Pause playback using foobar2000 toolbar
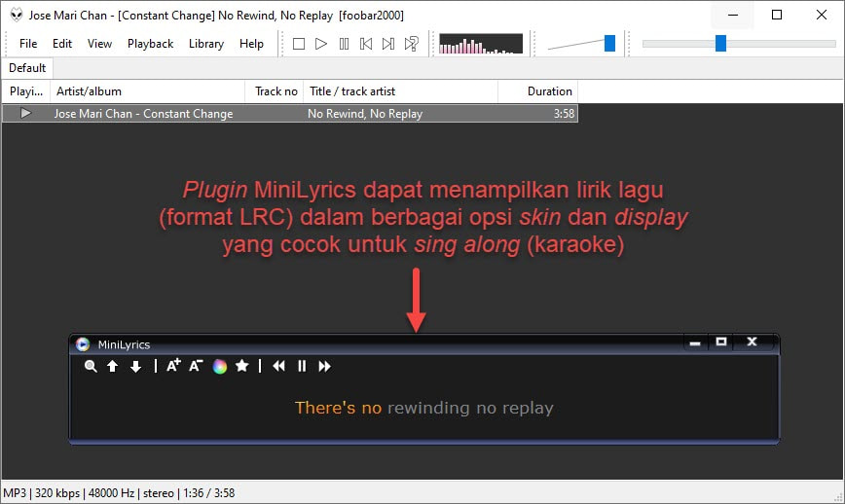 coord(344,44)
